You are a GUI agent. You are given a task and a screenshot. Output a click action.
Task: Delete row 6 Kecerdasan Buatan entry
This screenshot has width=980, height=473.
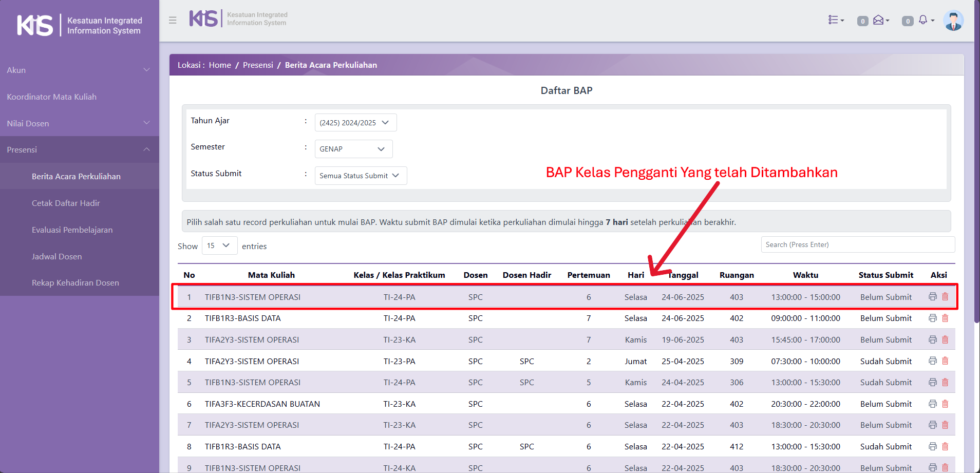[x=945, y=404]
